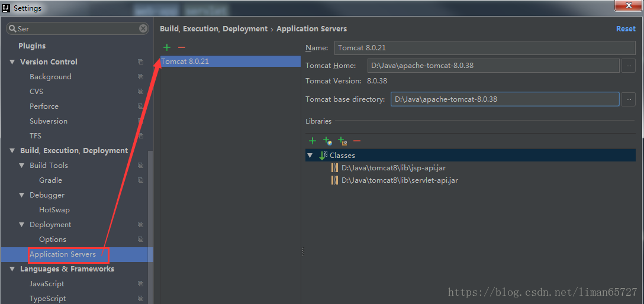This screenshot has width=644, height=304.
Task: Click project-level icon beside TypeScript row
Action: pyautogui.click(x=140, y=298)
